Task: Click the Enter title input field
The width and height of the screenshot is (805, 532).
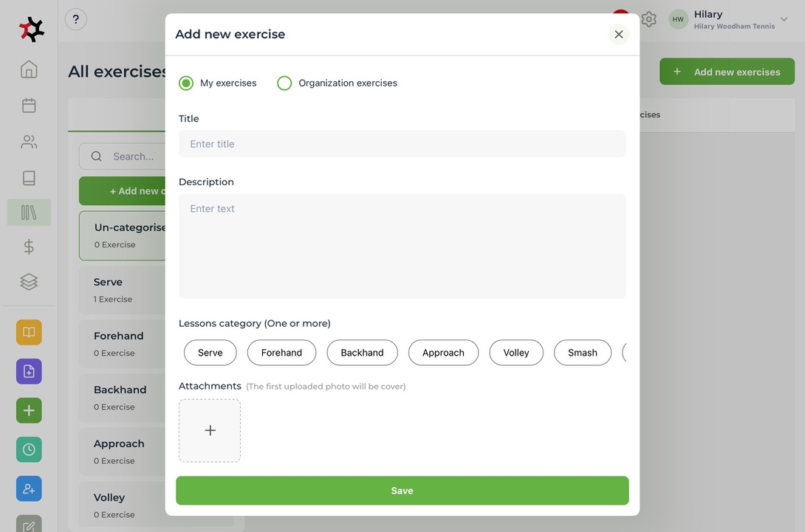Action: [402, 144]
